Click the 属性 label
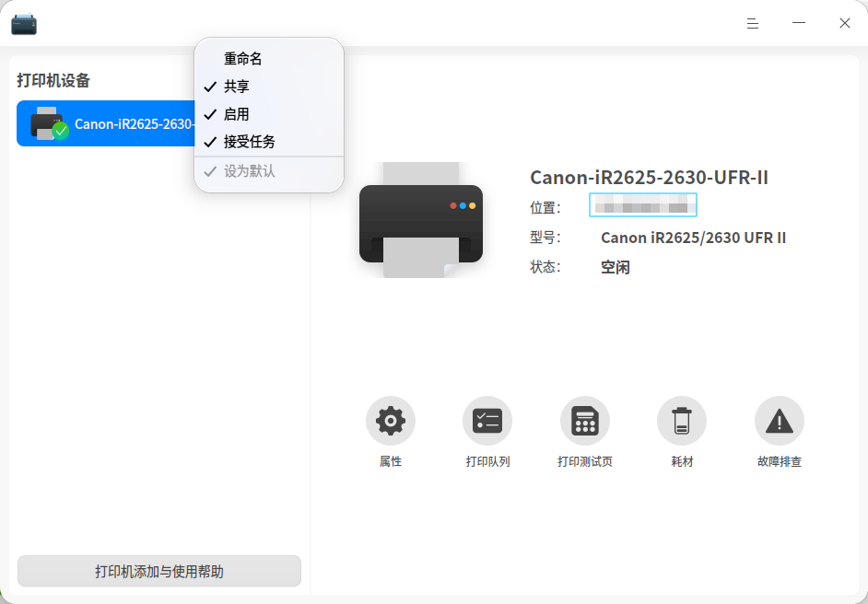The width and height of the screenshot is (868, 604). (x=391, y=461)
